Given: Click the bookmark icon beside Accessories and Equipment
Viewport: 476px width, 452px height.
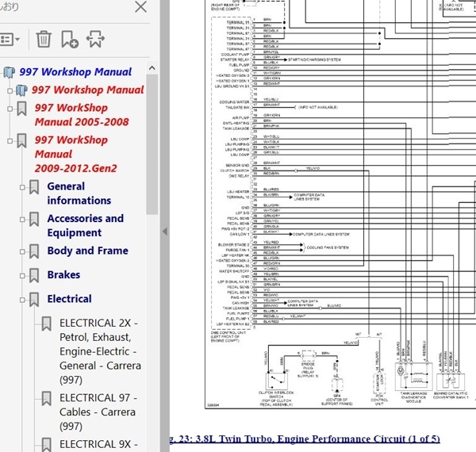Looking at the screenshot, I should coord(34,220).
